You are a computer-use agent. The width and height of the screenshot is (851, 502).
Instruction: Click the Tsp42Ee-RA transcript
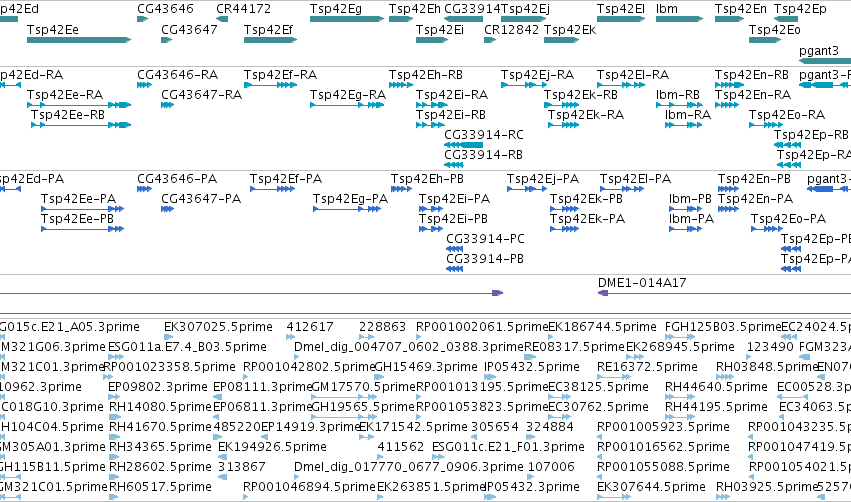(79, 105)
